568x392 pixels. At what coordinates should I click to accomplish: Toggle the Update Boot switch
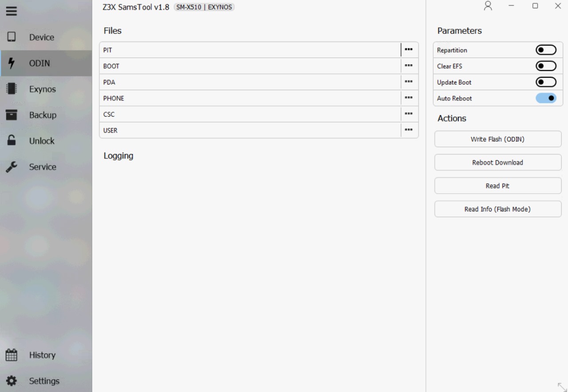click(546, 82)
